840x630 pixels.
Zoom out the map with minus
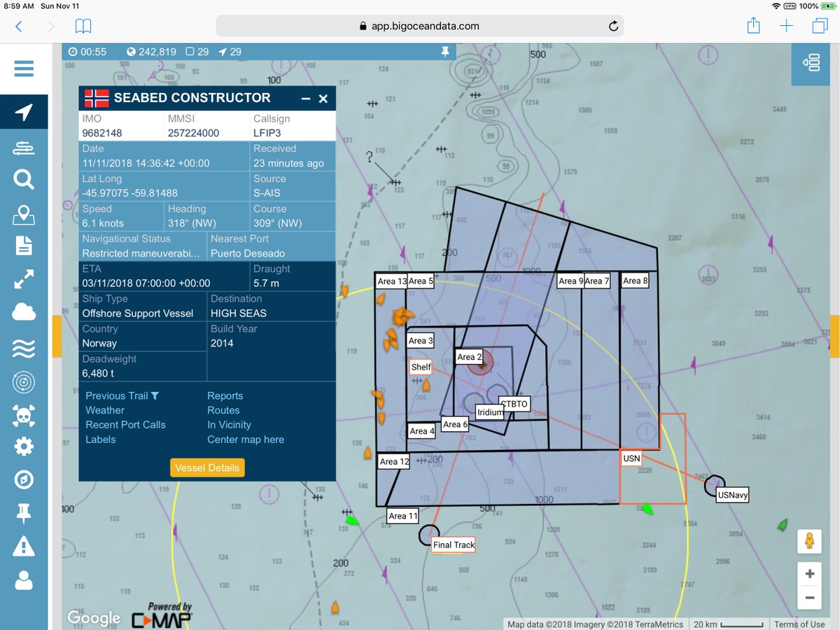pyautogui.click(x=810, y=598)
